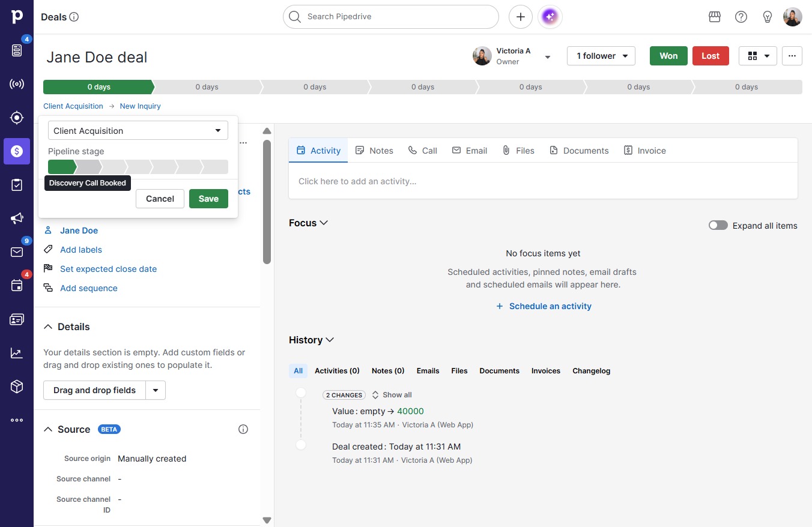Collapse the Source section
The image size is (812, 527).
coord(48,430)
